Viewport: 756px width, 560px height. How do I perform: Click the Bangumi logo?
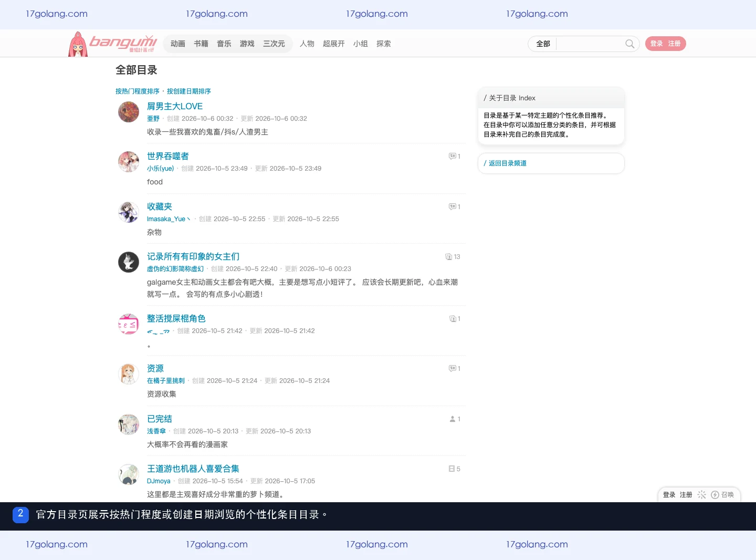113,44
